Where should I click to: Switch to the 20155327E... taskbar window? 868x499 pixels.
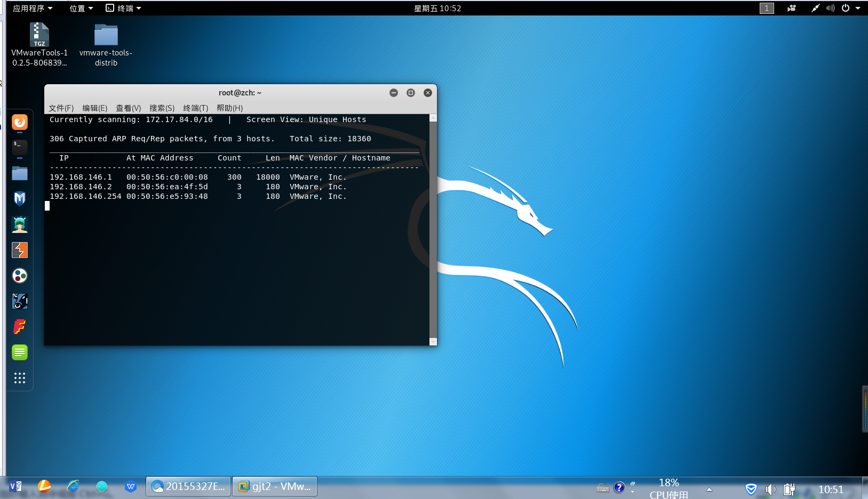[x=188, y=486]
